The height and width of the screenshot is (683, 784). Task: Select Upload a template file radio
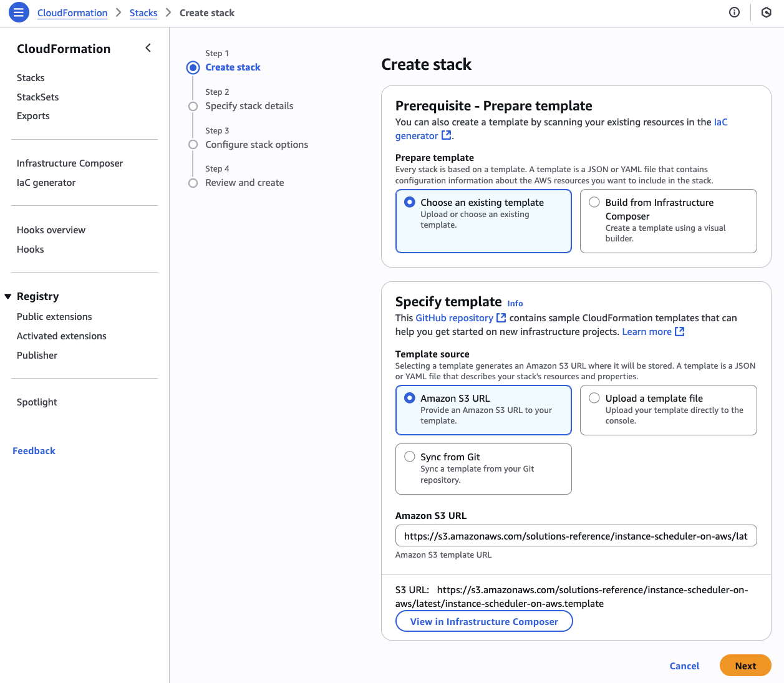pyautogui.click(x=594, y=398)
